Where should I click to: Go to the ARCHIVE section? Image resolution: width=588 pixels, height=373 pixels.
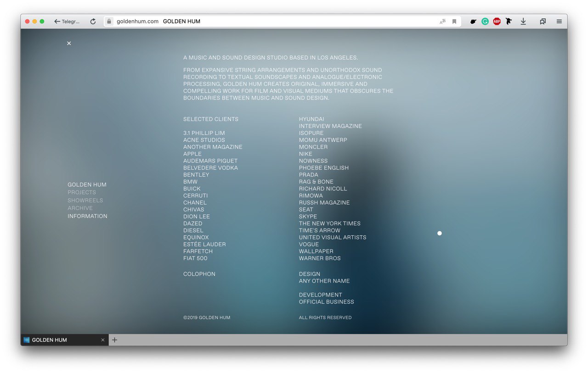pos(80,208)
